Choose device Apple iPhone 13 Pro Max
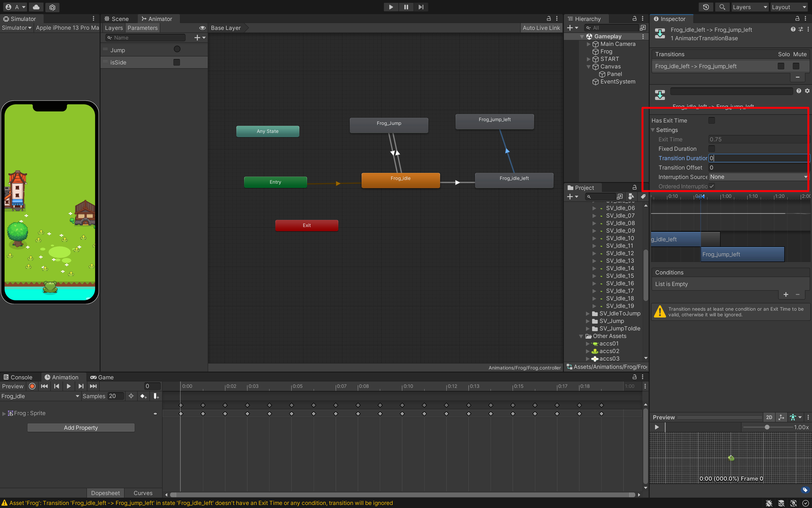 coord(67,28)
